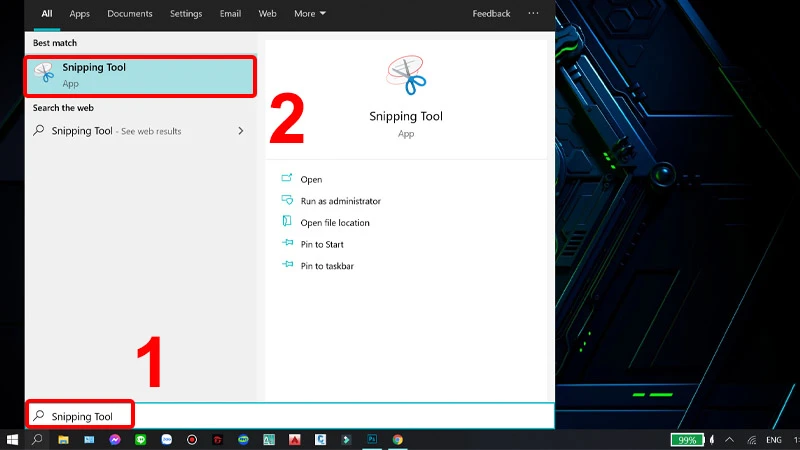Open File Explorer from the taskbar
The width and height of the screenshot is (800, 450).
pos(63,439)
